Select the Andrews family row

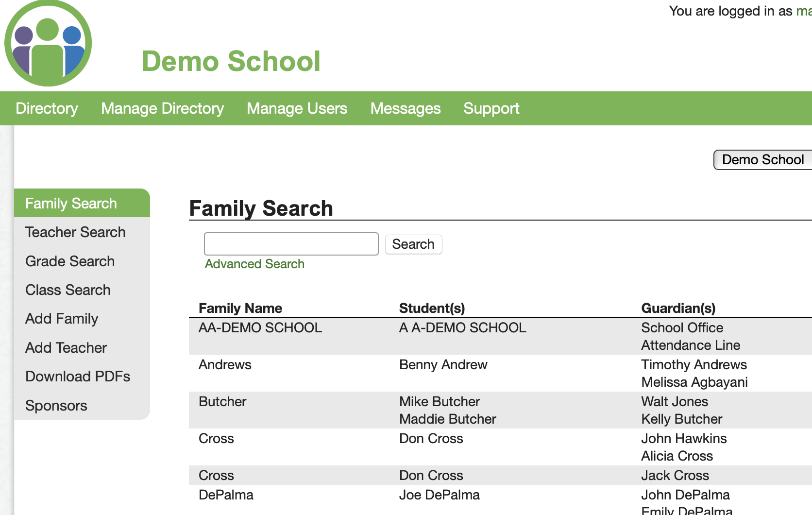tap(225, 365)
